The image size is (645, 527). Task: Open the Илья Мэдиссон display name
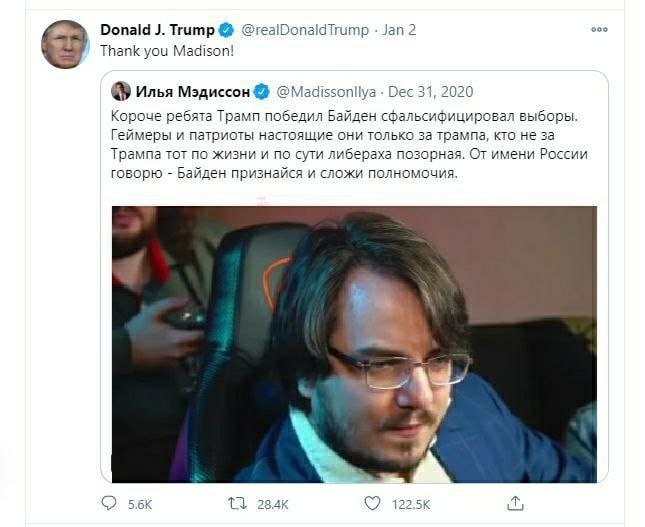[193, 92]
